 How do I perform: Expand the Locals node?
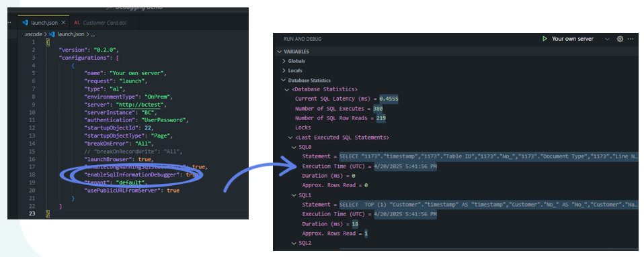coord(284,70)
